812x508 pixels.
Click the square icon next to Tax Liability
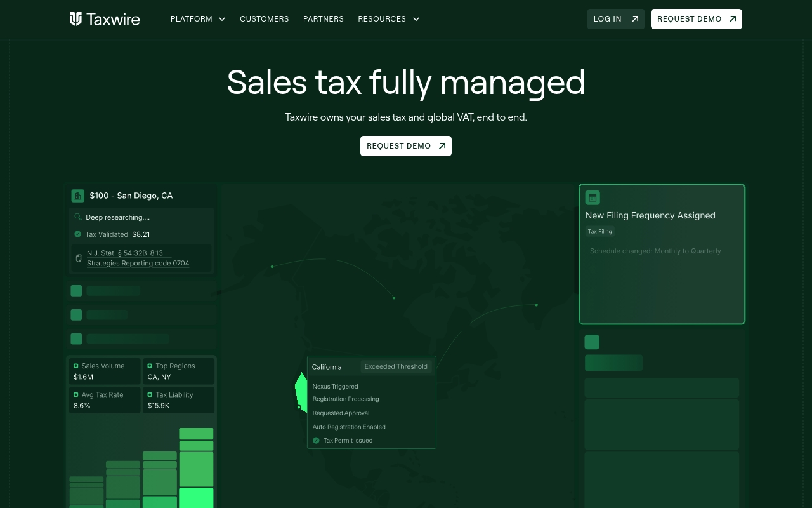coord(150,394)
